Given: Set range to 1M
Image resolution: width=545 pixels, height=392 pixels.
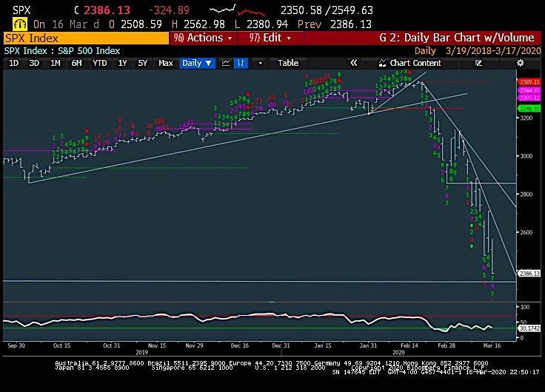Looking at the screenshot, I should 56,63.
